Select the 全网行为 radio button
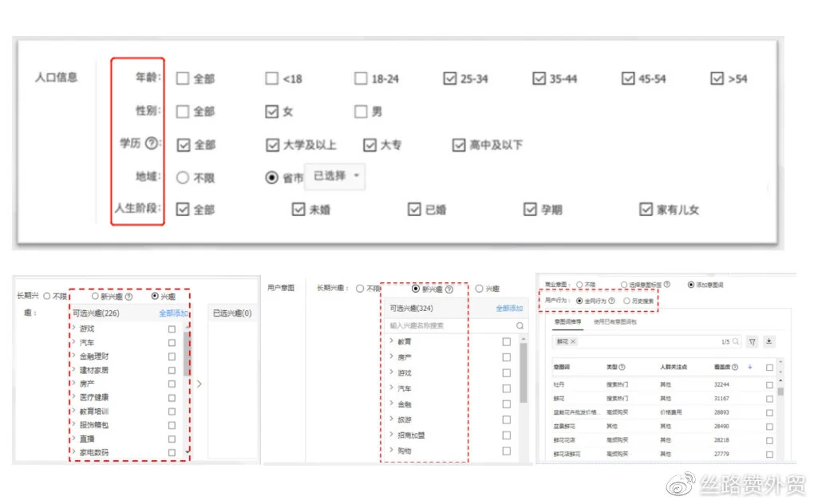 click(579, 300)
